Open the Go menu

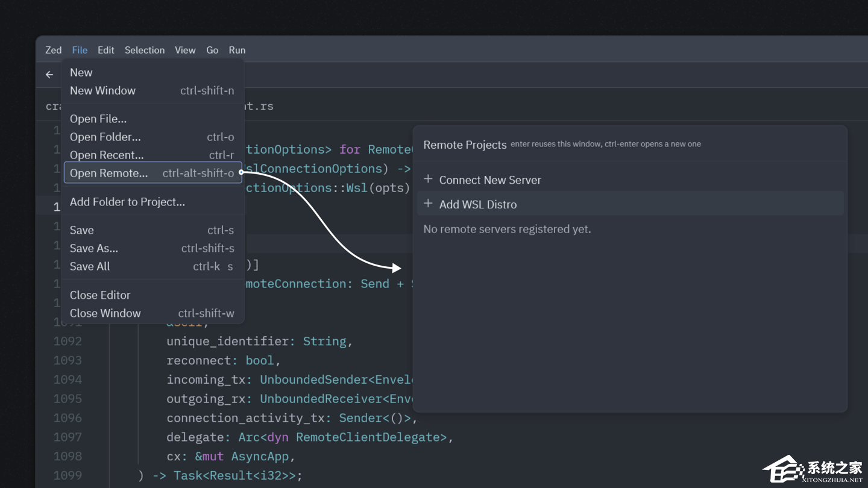click(x=212, y=50)
